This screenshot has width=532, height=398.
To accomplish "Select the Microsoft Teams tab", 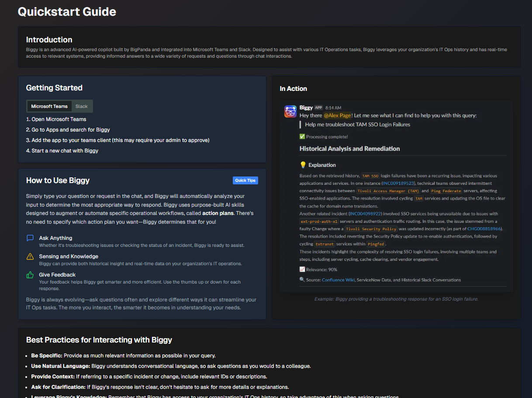I will point(49,106).
